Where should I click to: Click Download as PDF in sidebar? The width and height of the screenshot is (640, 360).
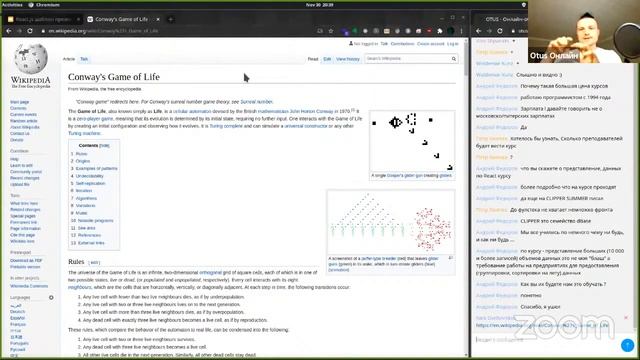(26, 260)
